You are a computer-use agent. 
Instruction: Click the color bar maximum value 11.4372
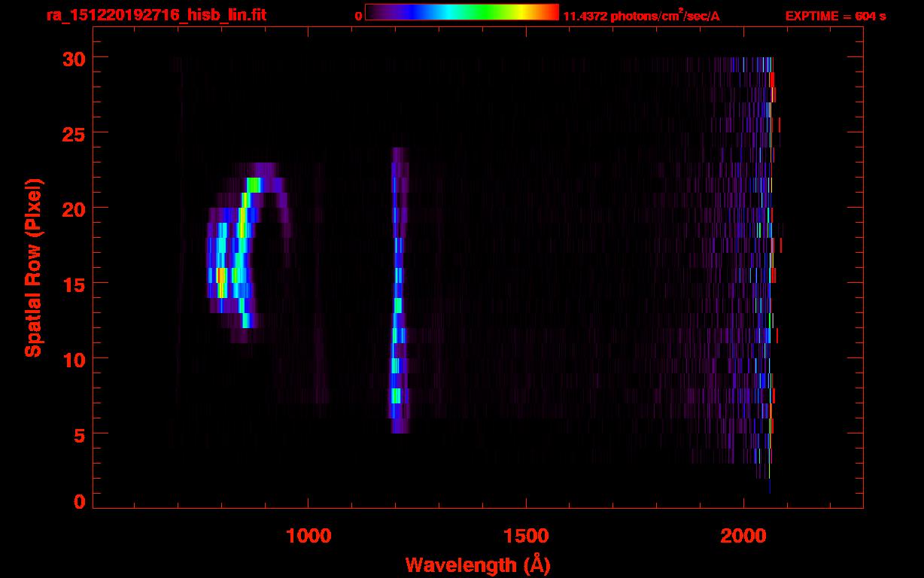coord(585,16)
